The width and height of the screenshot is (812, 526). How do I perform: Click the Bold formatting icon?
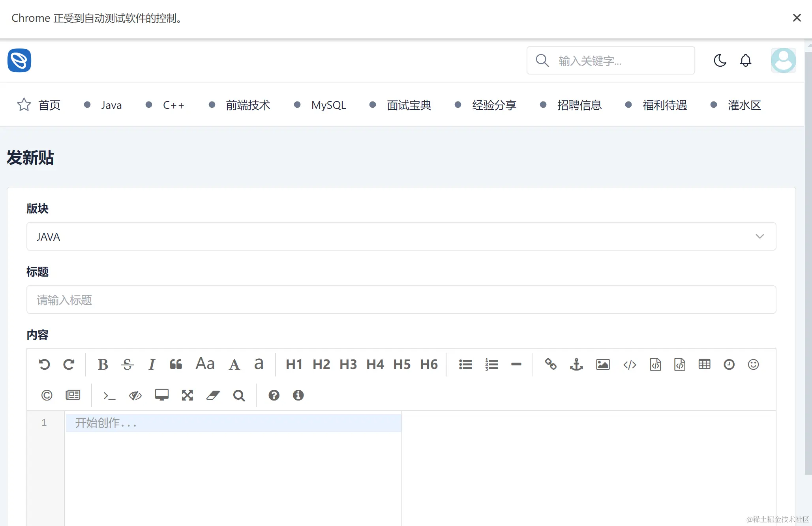point(103,365)
